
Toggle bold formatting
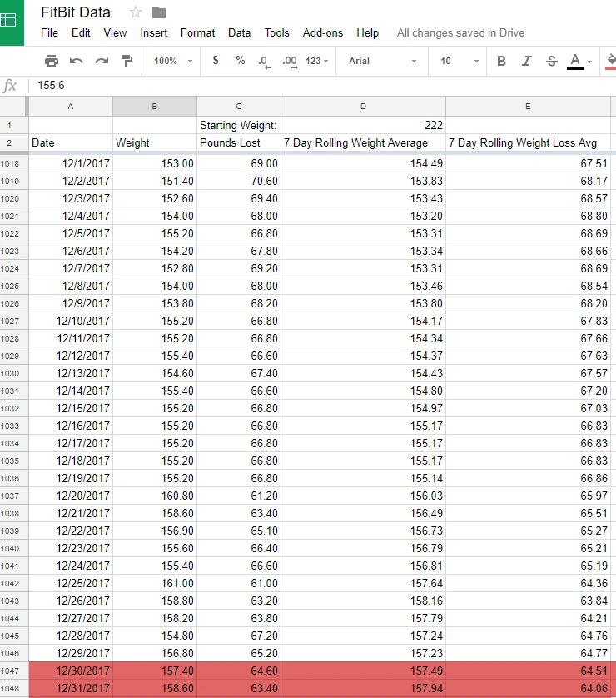501,61
